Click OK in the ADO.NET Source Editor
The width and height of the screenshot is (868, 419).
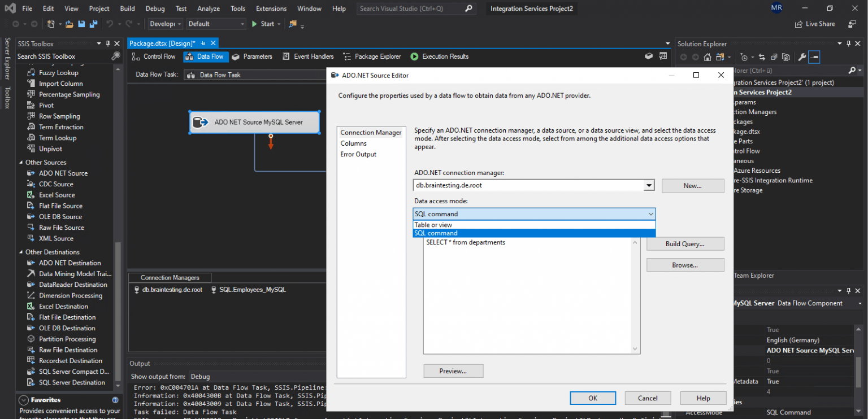[x=593, y=398]
